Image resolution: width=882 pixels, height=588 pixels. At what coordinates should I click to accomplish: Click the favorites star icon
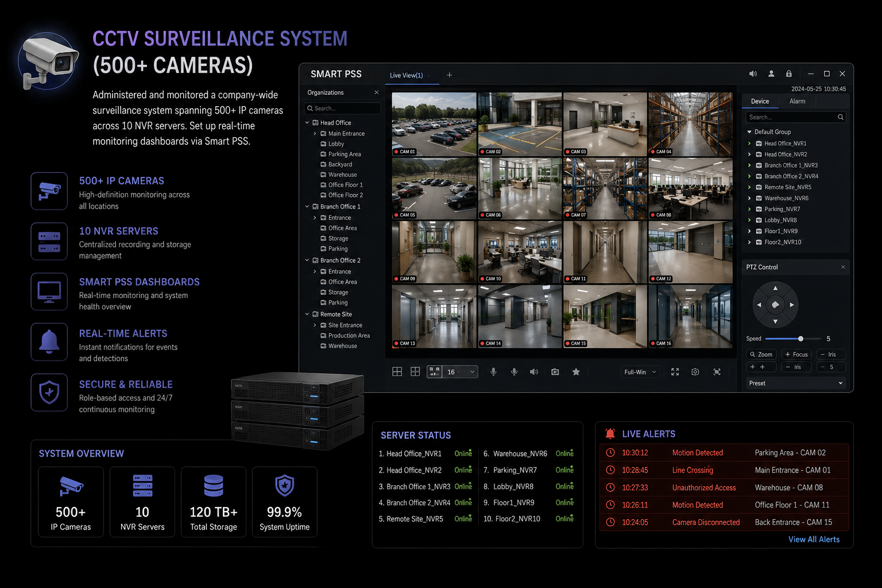click(576, 372)
